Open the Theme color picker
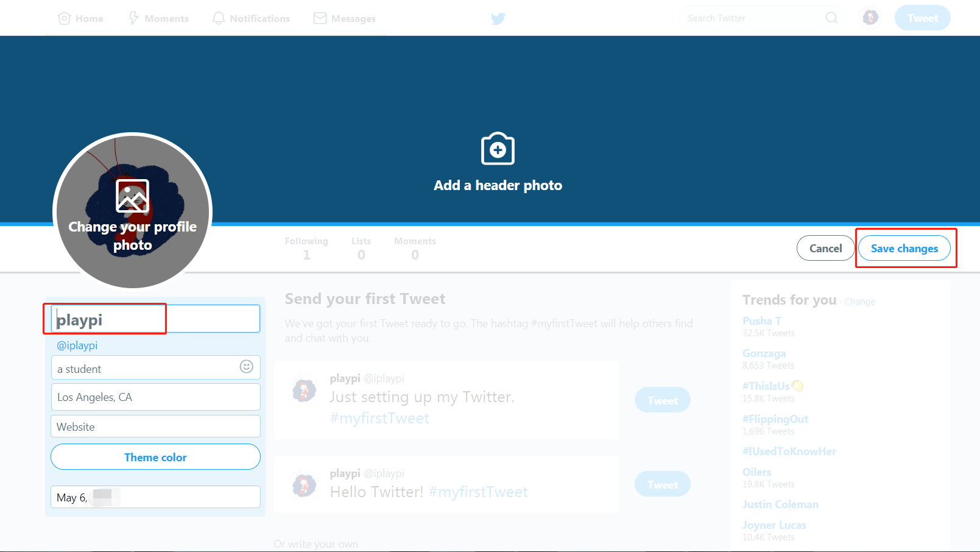Viewport: 980px width, 552px height. (155, 457)
